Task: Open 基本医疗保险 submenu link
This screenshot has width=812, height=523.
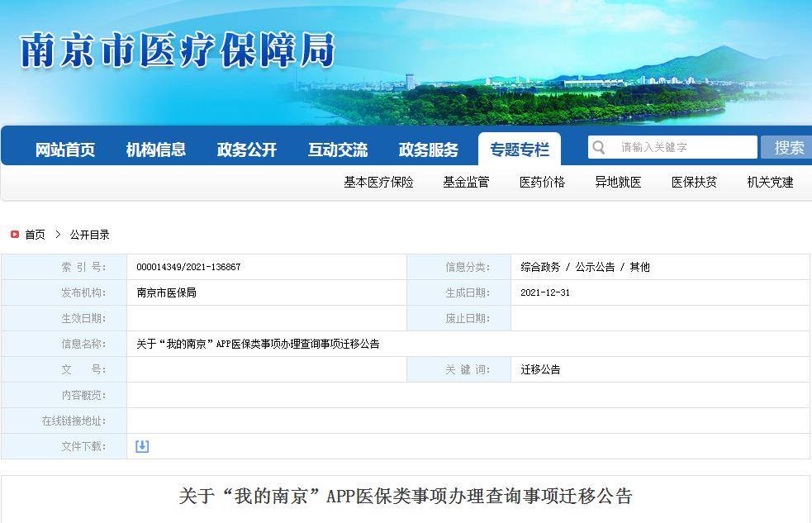Action: coord(378,182)
